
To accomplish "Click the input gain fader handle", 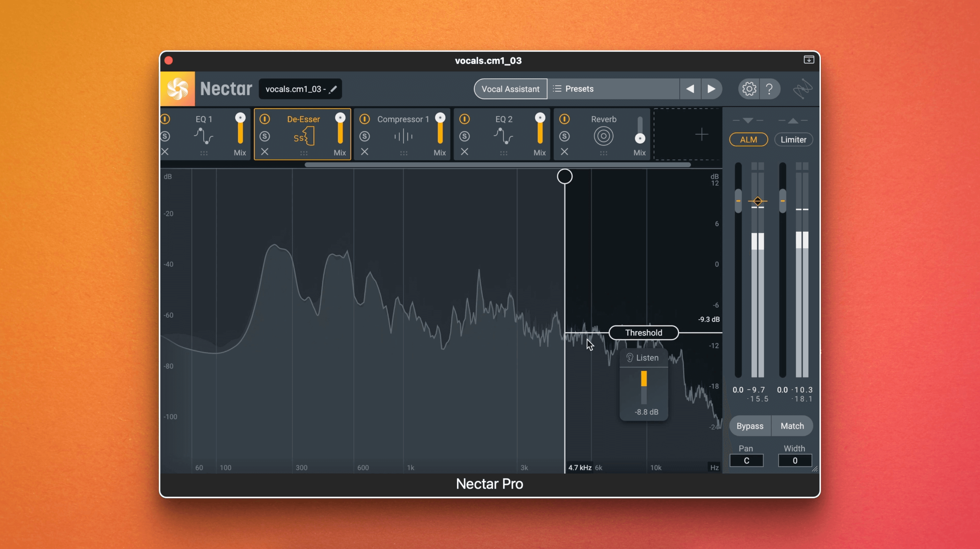I will [x=738, y=201].
